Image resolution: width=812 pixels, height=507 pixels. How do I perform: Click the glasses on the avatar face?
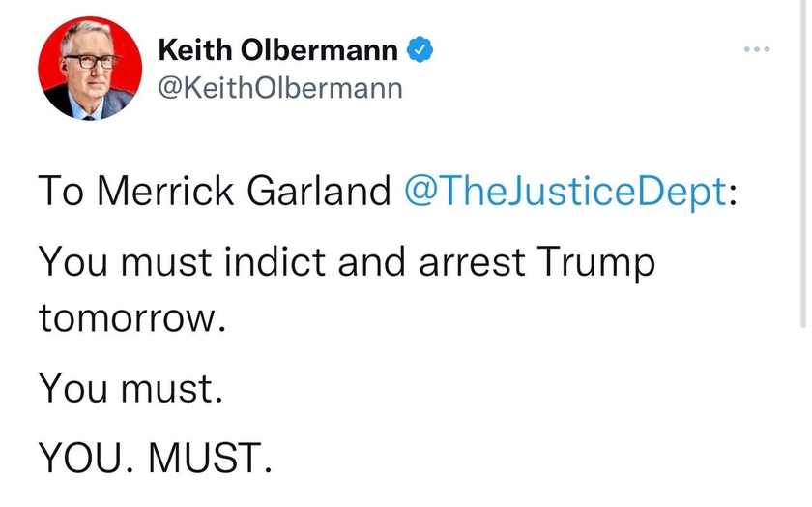point(91,61)
